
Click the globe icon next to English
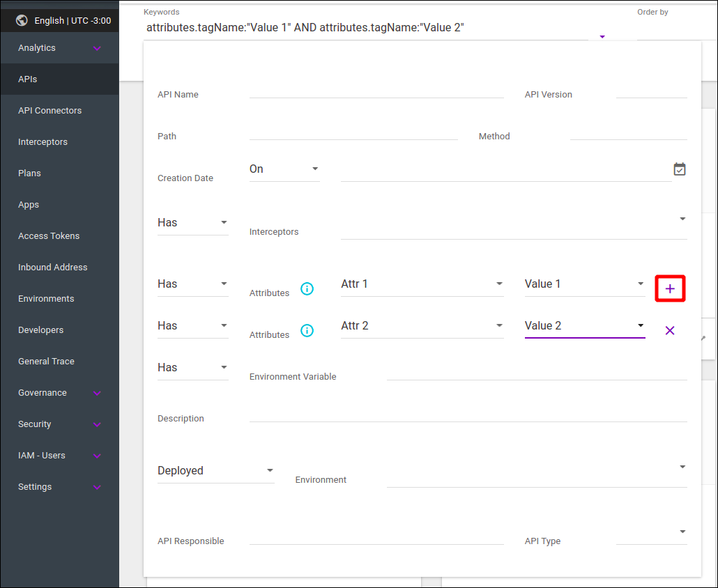tap(21, 20)
